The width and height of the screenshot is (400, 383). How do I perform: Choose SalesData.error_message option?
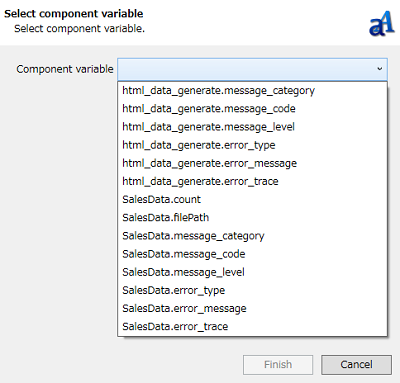coord(252,308)
